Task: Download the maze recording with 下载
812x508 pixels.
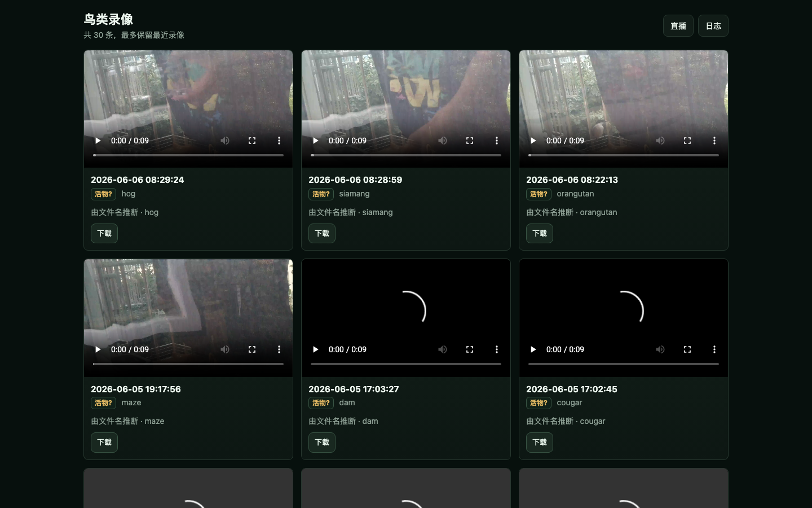Action: 104,442
